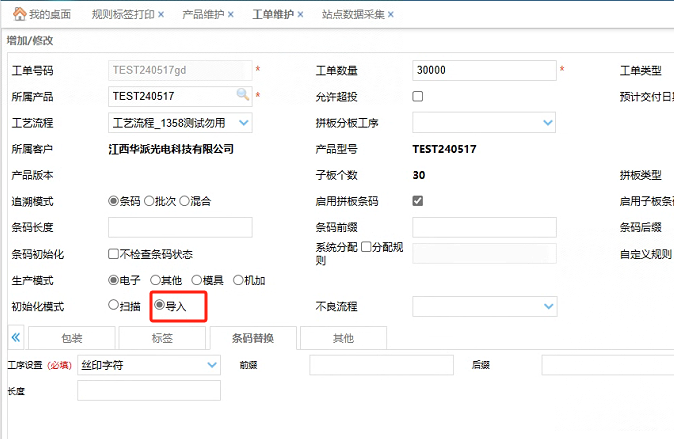Open the 工艺流程 dropdown
Screen dimensions: 674x439
tap(243, 123)
